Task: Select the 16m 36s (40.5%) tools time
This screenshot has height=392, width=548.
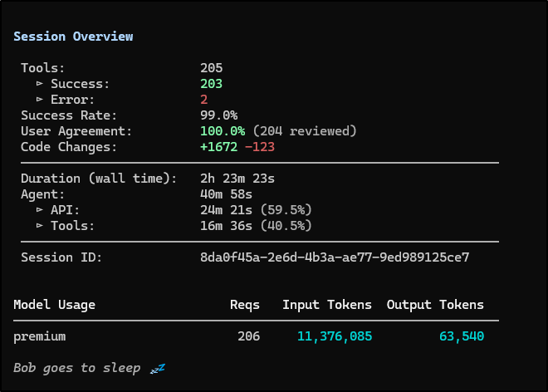Action: coord(257,226)
